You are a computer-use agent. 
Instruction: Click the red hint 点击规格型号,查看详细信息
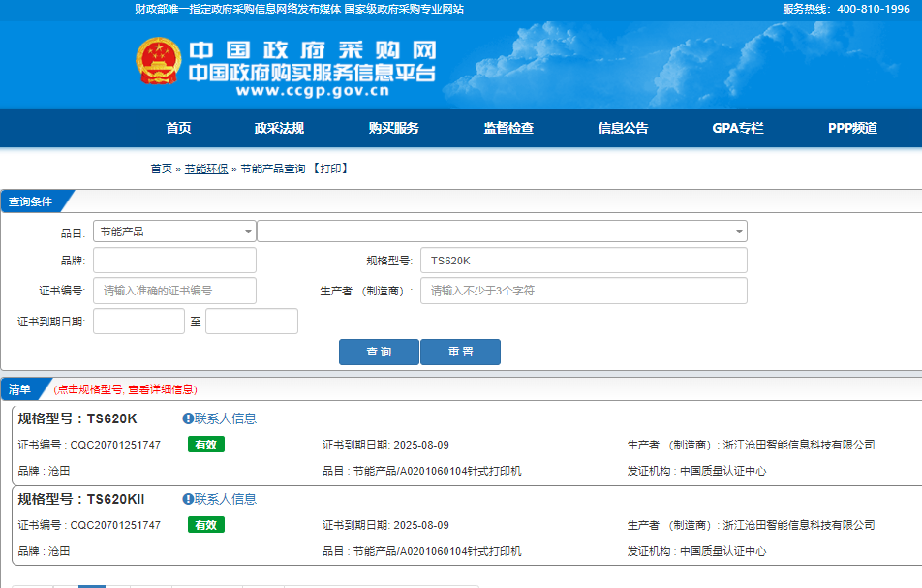(x=125, y=389)
